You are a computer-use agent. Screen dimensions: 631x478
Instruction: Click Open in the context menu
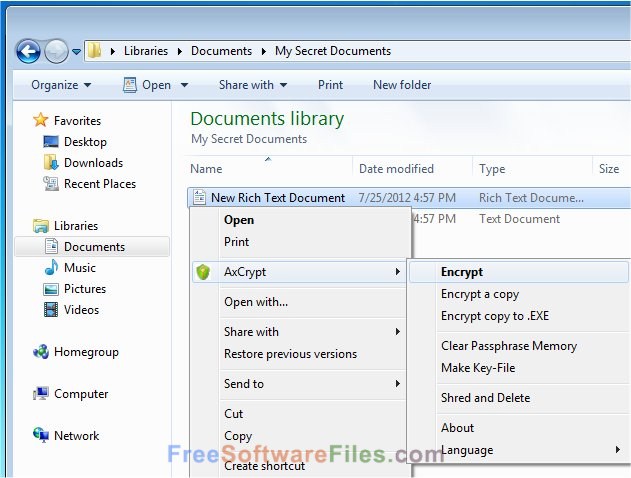click(x=239, y=220)
